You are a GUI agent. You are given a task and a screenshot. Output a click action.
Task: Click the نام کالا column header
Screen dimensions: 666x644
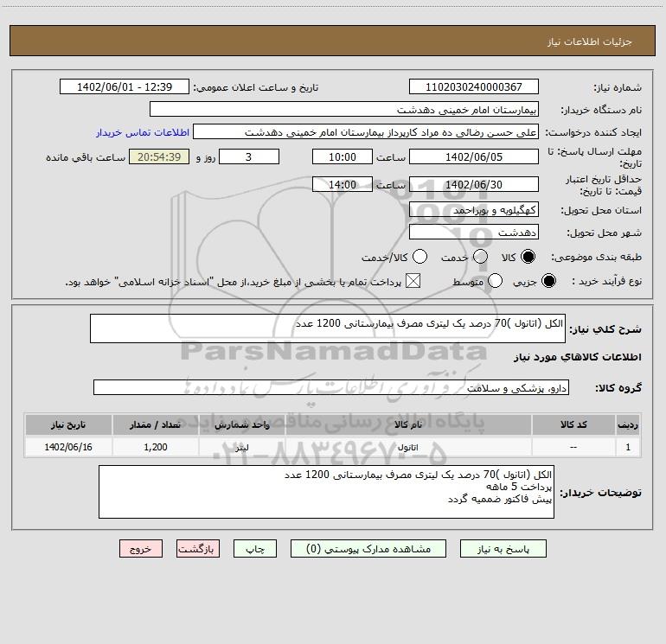click(x=408, y=424)
